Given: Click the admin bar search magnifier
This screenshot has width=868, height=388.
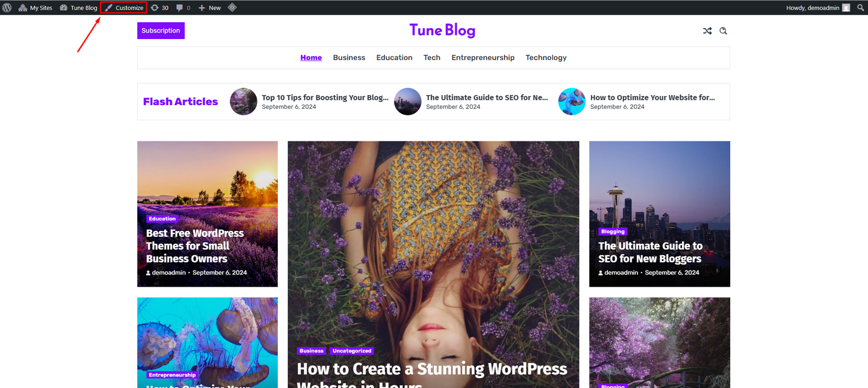Looking at the screenshot, I should point(860,8).
